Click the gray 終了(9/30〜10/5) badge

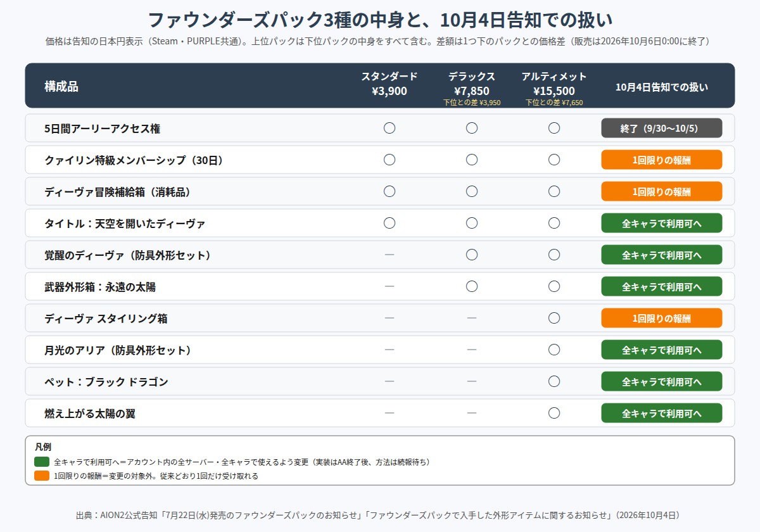pos(662,128)
